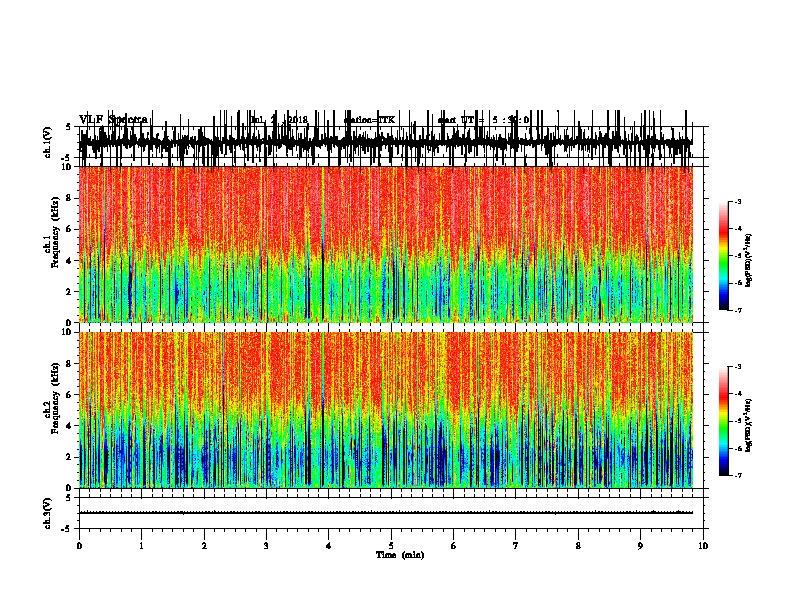
Task: Click the ch.1 color bar log(PSD) unit label
Action: tap(748, 261)
